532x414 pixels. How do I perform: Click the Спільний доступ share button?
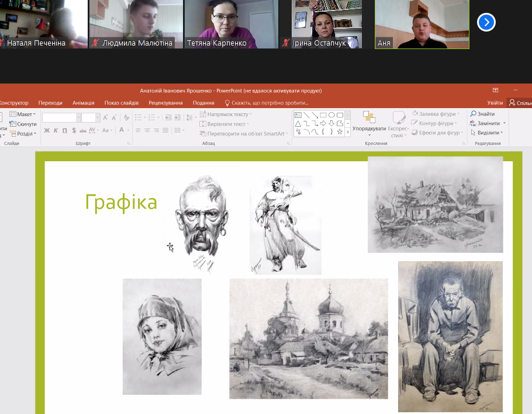pyautogui.click(x=520, y=103)
